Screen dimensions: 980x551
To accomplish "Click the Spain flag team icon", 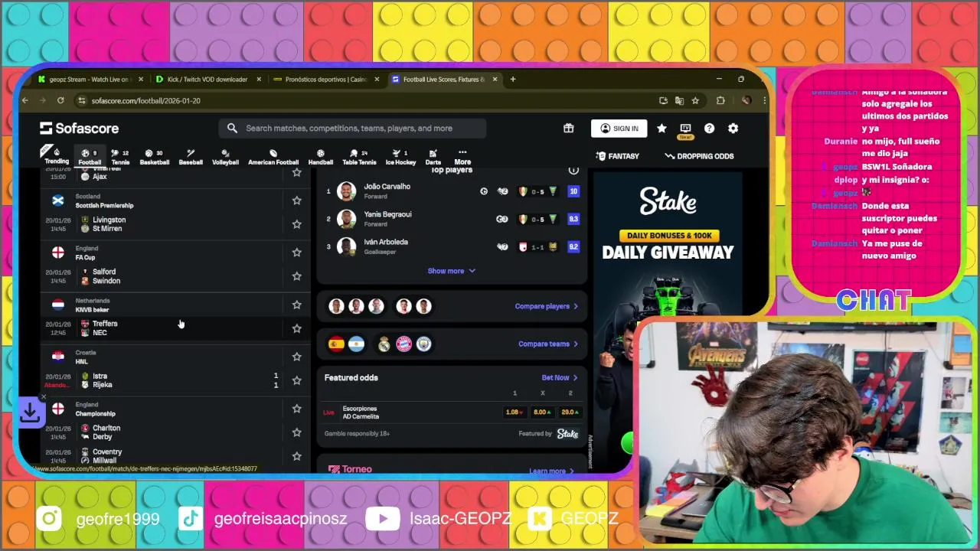I will [x=336, y=344].
